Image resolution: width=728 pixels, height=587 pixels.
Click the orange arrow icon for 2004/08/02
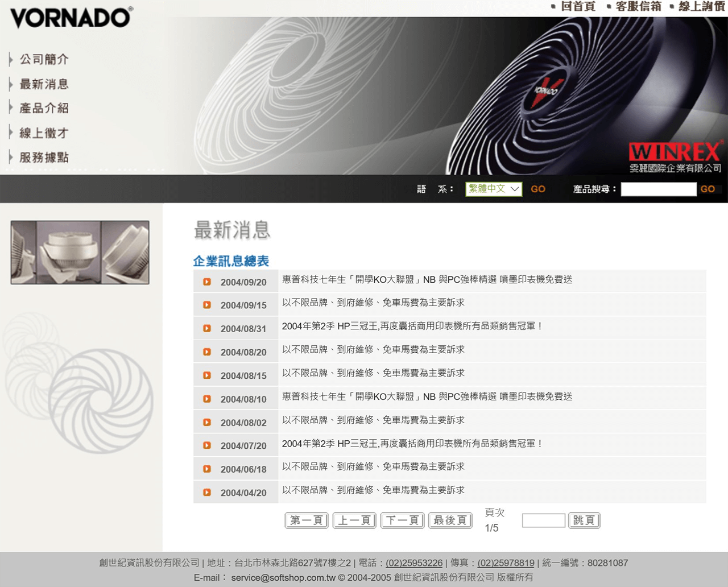click(x=207, y=423)
